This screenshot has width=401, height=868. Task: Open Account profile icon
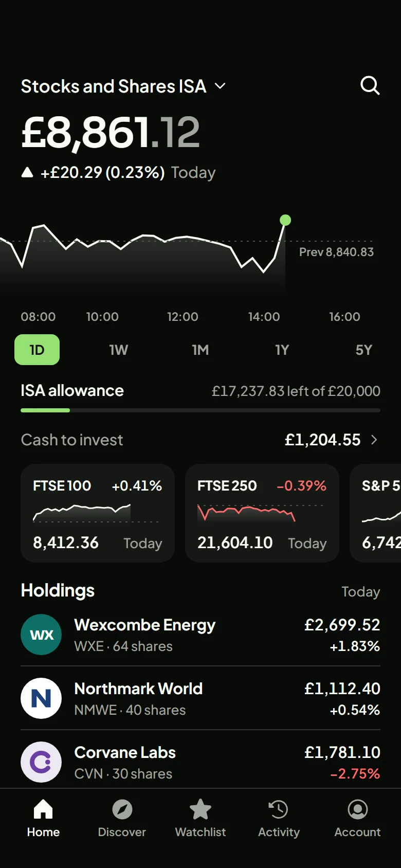[357, 809]
